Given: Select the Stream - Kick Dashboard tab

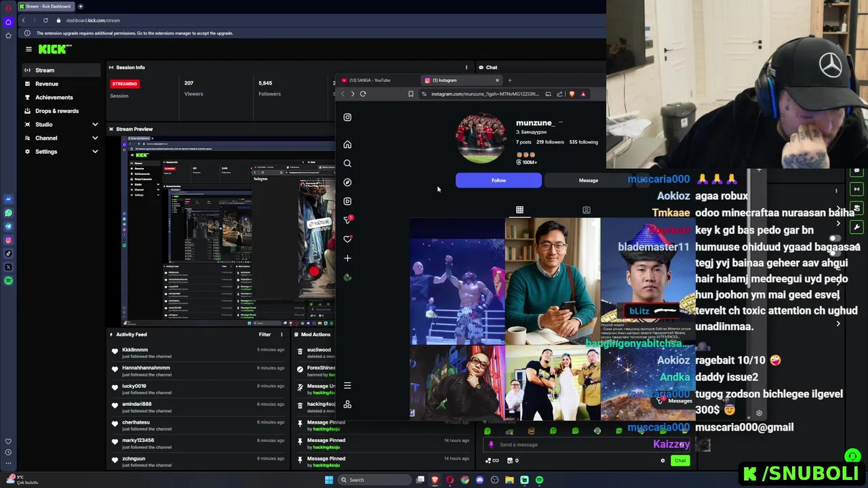Looking at the screenshot, I should (x=47, y=6).
